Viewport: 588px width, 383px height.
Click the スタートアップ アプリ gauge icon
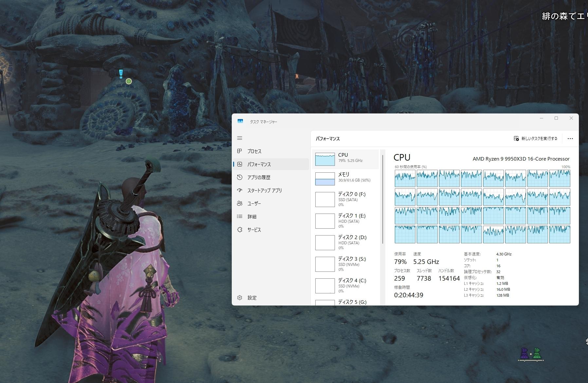pyautogui.click(x=240, y=190)
